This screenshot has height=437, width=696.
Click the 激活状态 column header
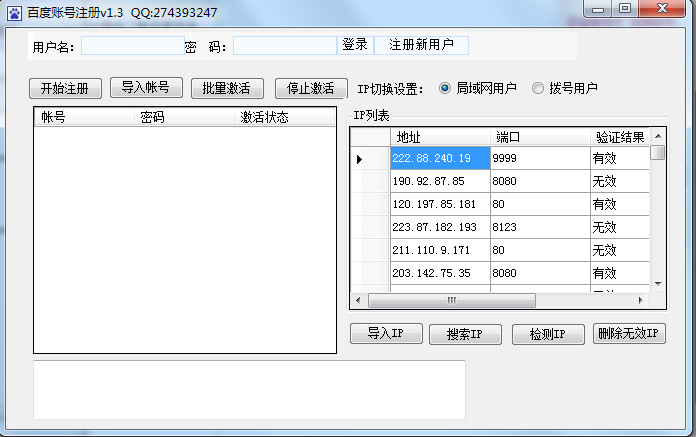pos(284,117)
